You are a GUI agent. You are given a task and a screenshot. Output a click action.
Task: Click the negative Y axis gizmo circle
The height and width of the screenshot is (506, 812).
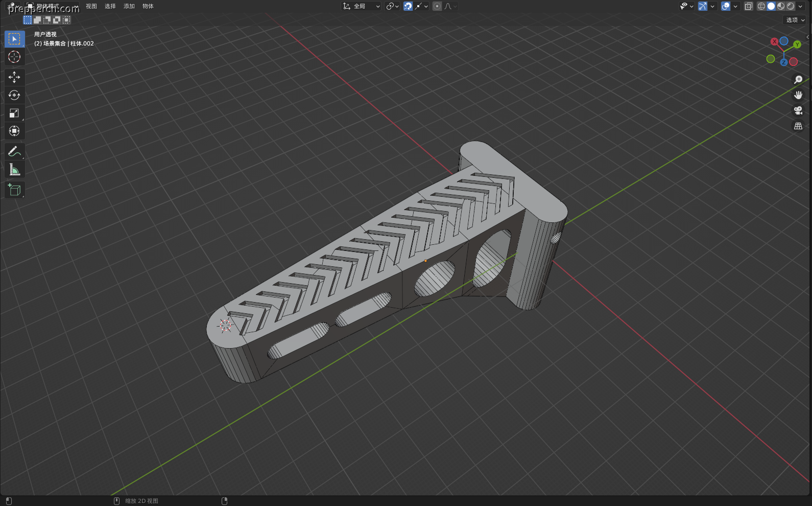click(771, 59)
